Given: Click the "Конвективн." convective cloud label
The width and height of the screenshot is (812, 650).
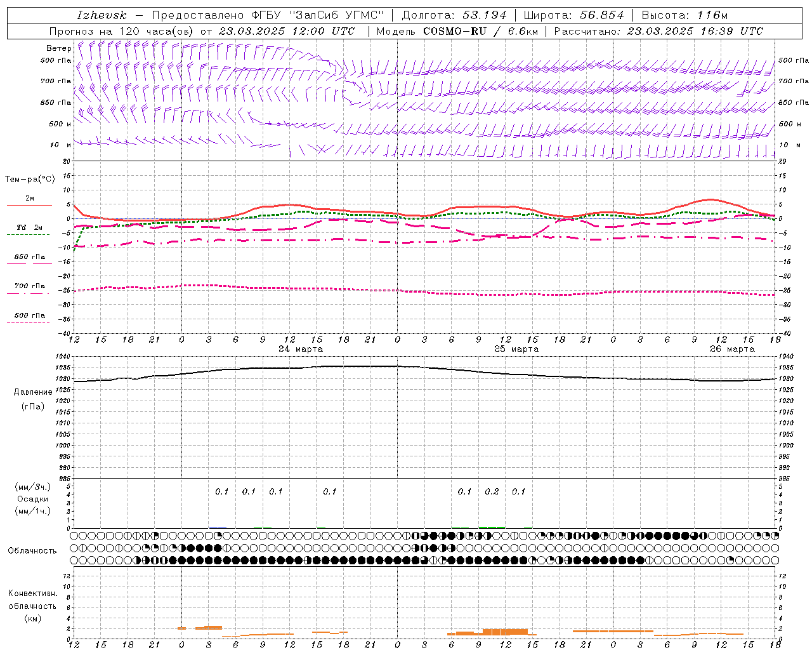Looking at the screenshot, I should click(x=32, y=594).
